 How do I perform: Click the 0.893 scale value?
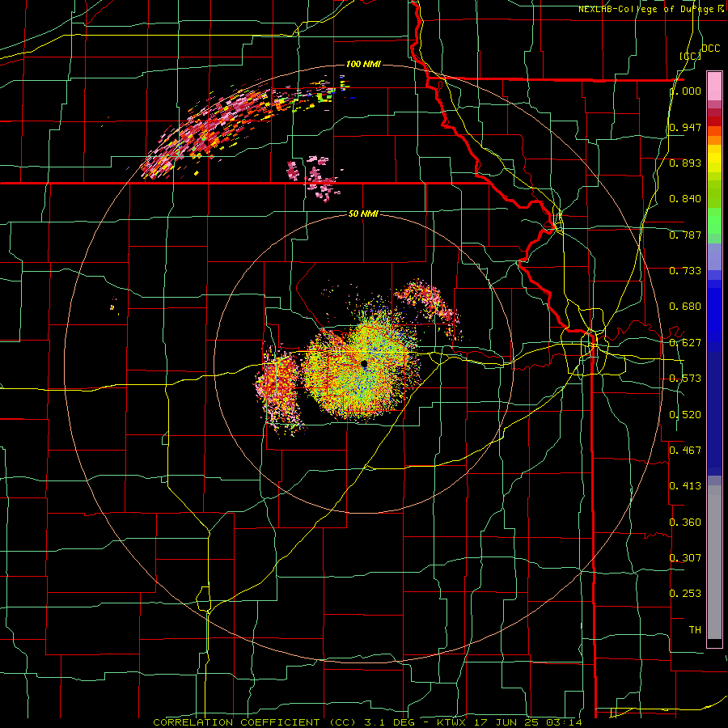coord(685,163)
